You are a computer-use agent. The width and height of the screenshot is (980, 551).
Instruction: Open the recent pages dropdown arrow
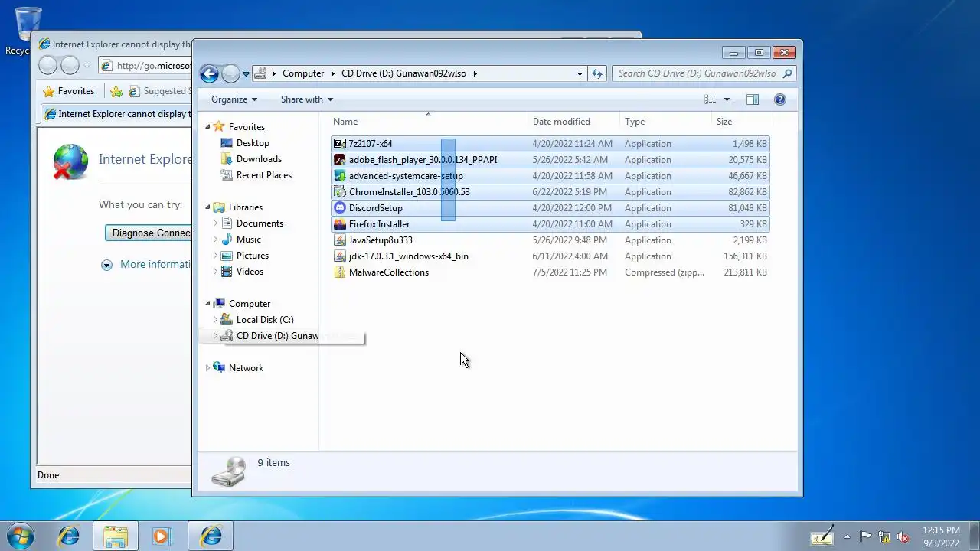pyautogui.click(x=246, y=74)
